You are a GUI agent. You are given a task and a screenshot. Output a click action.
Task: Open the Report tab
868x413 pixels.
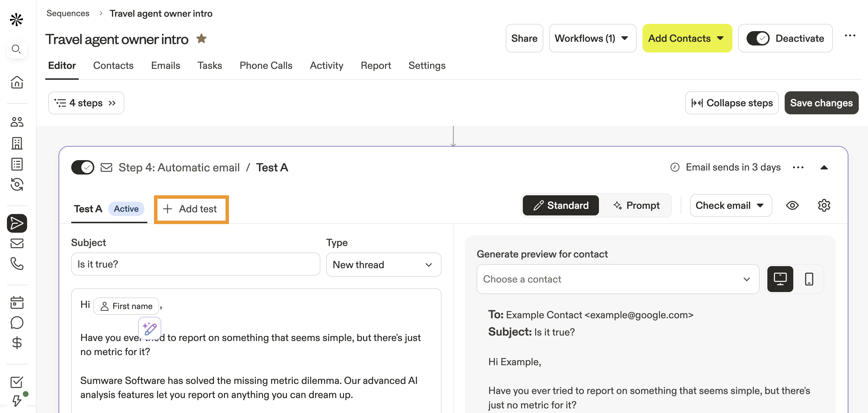click(376, 65)
